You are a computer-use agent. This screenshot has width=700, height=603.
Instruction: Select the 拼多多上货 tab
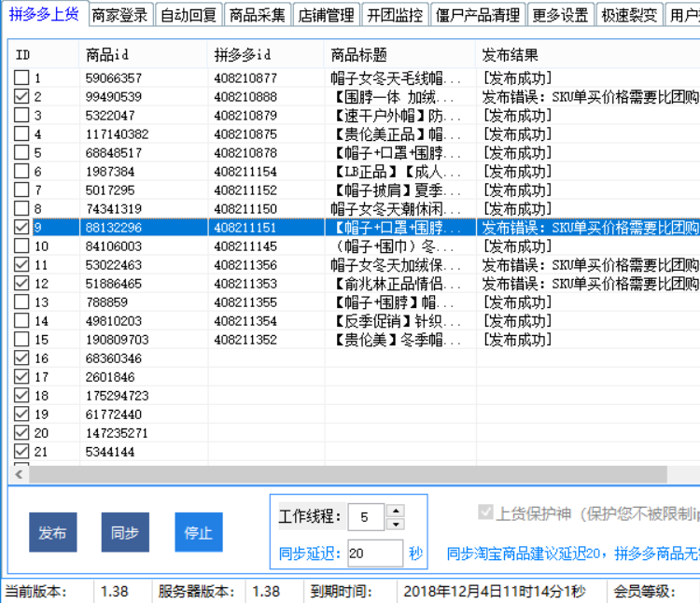click(44, 14)
